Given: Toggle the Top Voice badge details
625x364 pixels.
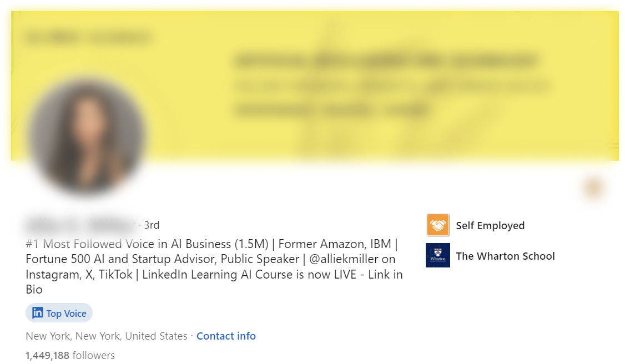Looking at the screenshot, I should point(59,313).
